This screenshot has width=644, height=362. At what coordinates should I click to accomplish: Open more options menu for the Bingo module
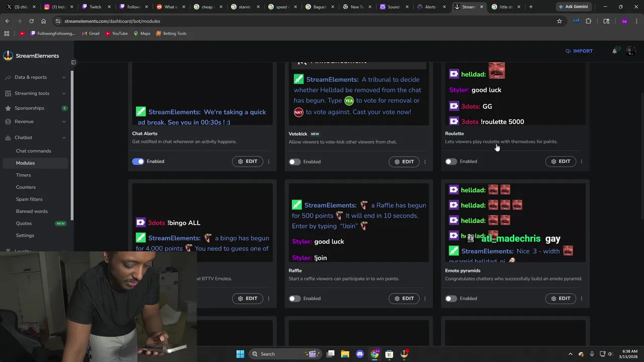[269, 299]
